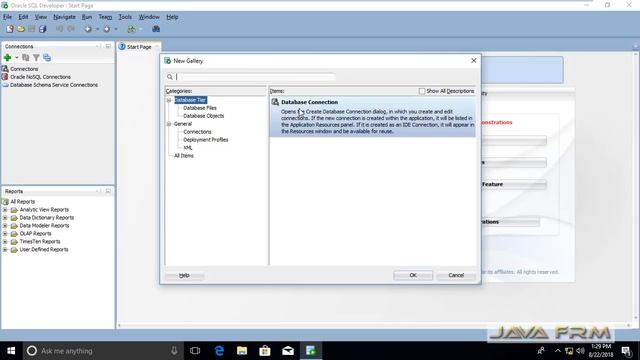Image resolution: width=640 pixels, height=360 pixels.
Task: Select the Deployment Profiles category
Action: 206,140
